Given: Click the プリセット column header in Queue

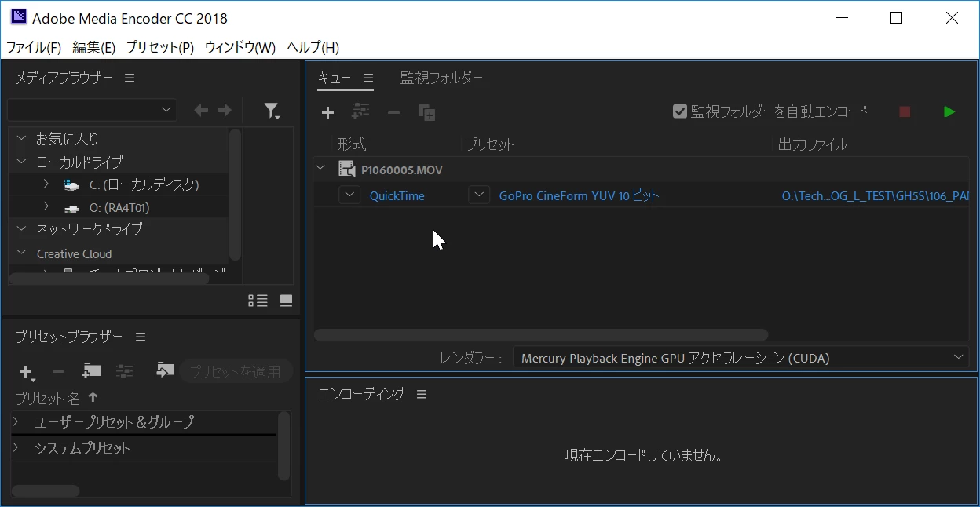Looking at the screenshot, I should (x=490, y=144).
